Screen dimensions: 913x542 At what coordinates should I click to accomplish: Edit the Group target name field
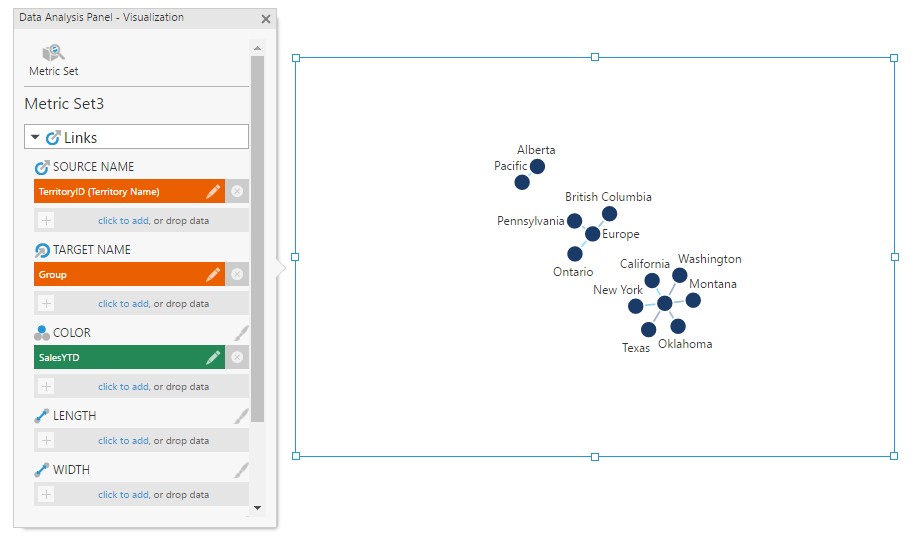tap(213, 274)
